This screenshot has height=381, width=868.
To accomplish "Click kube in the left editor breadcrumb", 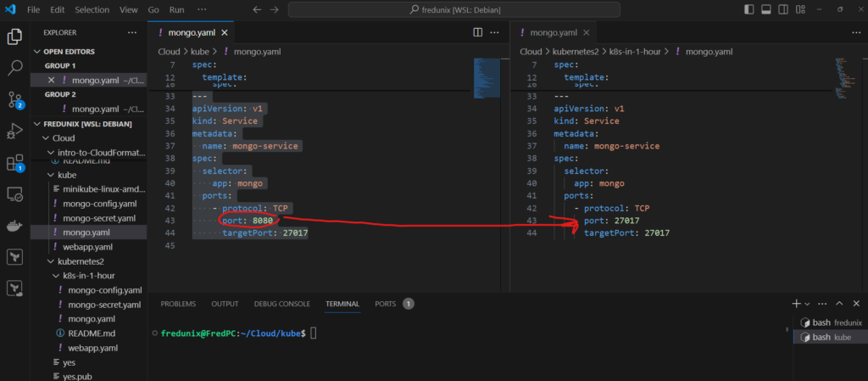I will tap(200, 52).
